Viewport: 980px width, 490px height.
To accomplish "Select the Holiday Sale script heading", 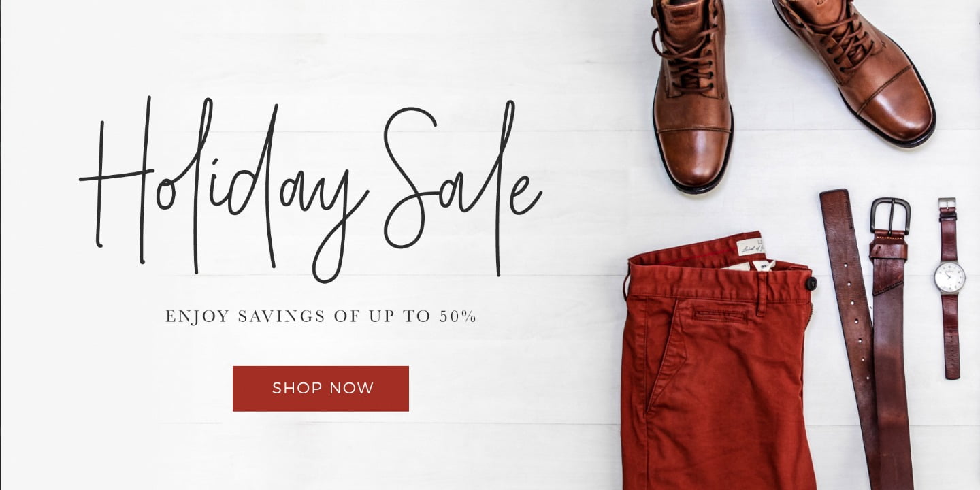I will pyautogui.click(x=310, y=189).
